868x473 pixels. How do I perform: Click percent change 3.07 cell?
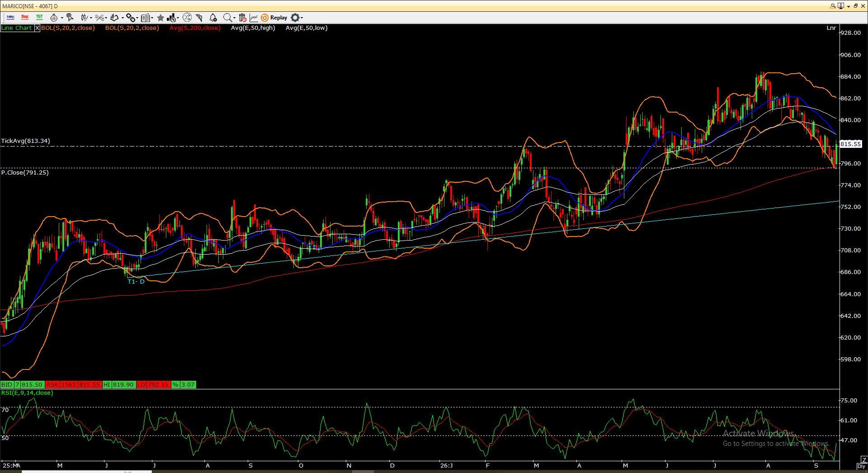pyautogui.click(x=188, y=385)
